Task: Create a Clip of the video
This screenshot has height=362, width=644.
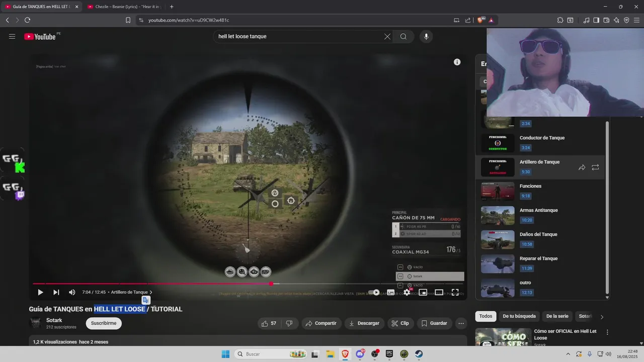Action: 400,323
